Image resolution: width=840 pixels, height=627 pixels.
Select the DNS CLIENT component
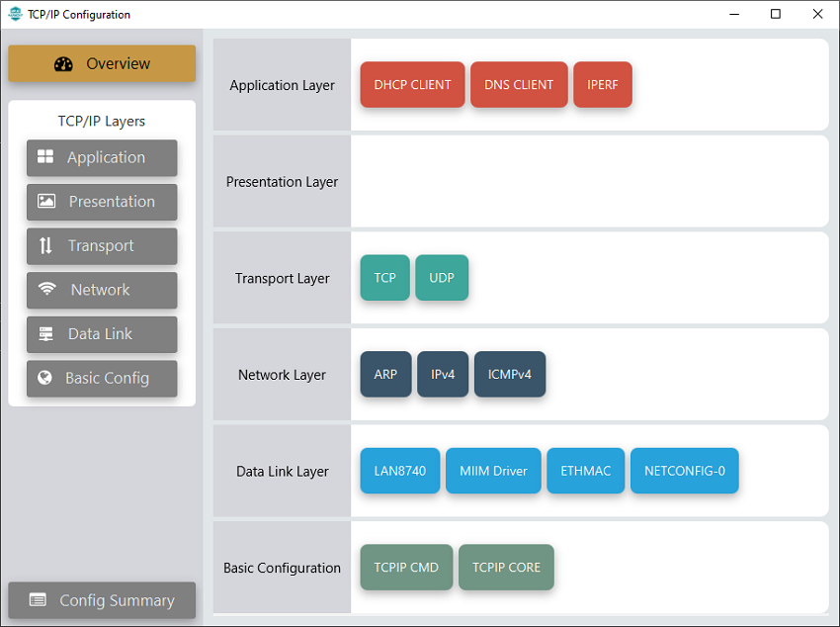coord(519,85)
